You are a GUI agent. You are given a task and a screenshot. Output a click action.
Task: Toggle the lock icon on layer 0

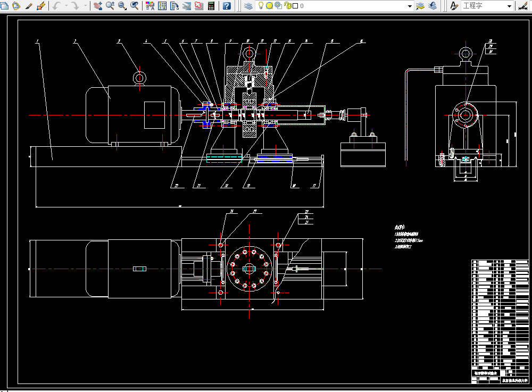coord(287,6)
